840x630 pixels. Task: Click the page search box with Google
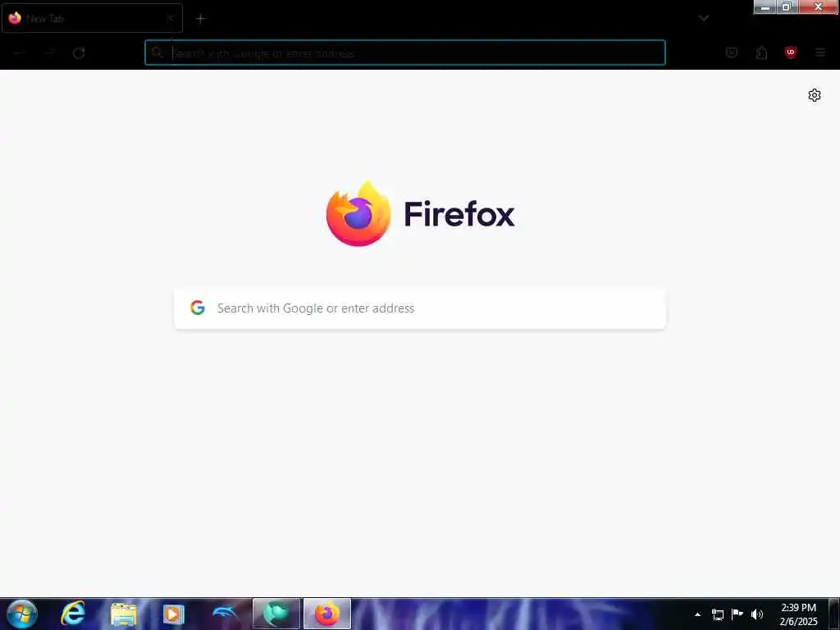pos(420,308)
